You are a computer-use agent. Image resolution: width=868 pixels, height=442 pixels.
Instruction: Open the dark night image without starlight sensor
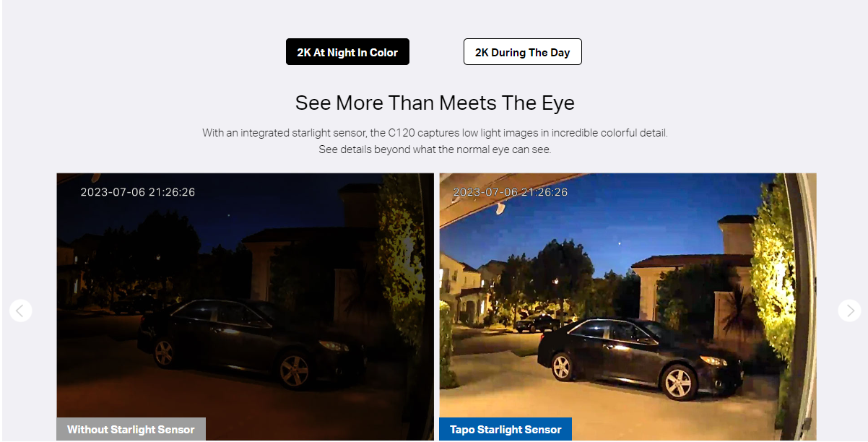coord(246,307)
